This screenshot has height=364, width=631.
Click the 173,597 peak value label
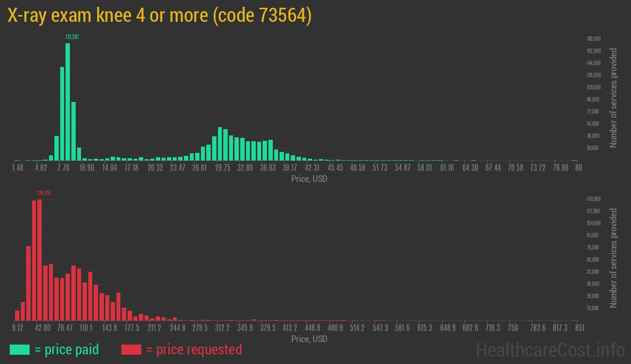point(72,37)
